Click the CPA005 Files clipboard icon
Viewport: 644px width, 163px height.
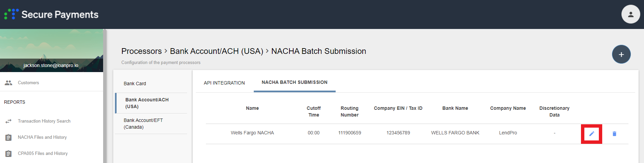[8, 154]
